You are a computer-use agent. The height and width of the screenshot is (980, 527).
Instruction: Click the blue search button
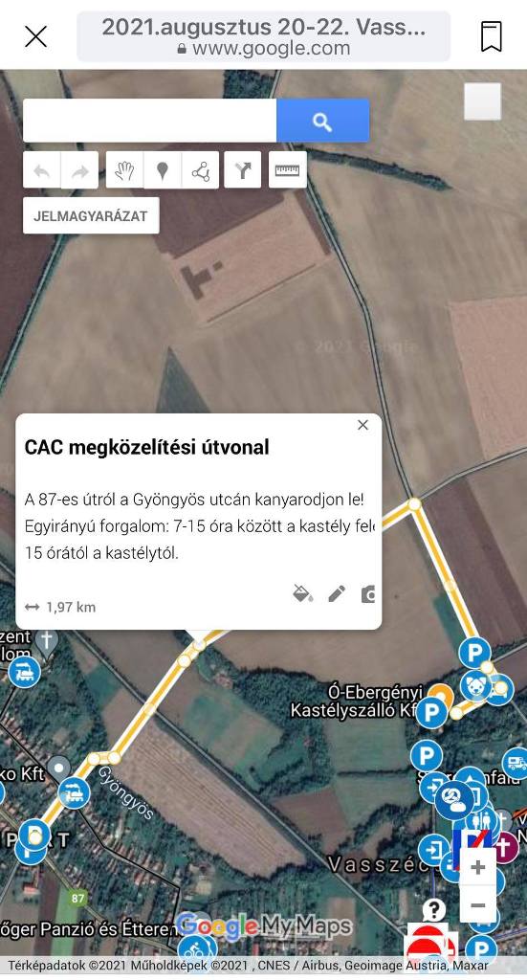pos(323,121)
